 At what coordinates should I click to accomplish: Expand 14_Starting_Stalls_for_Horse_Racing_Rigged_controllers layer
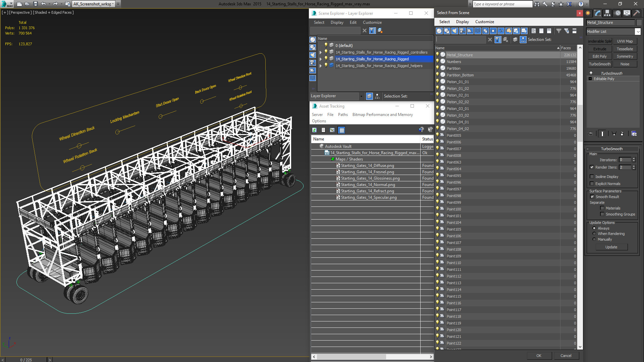(321, 52)
